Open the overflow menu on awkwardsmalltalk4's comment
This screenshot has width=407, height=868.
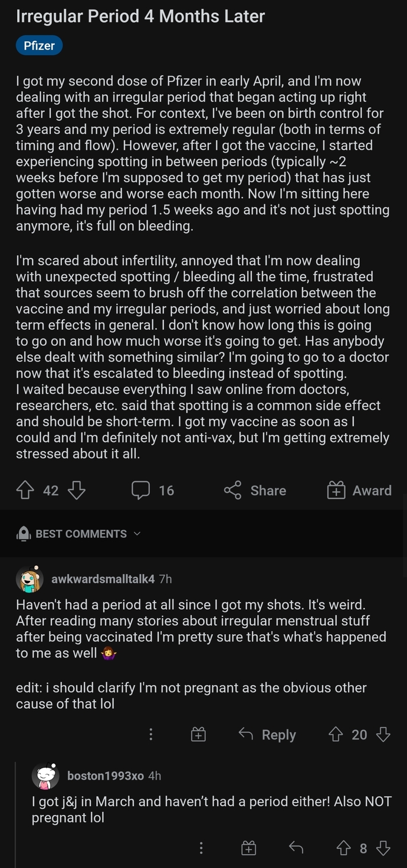pyautogui.click(x=150, y=734)
